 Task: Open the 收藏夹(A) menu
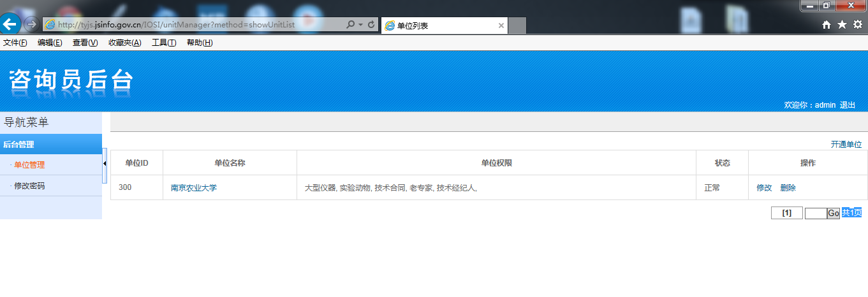coord(125,43)
